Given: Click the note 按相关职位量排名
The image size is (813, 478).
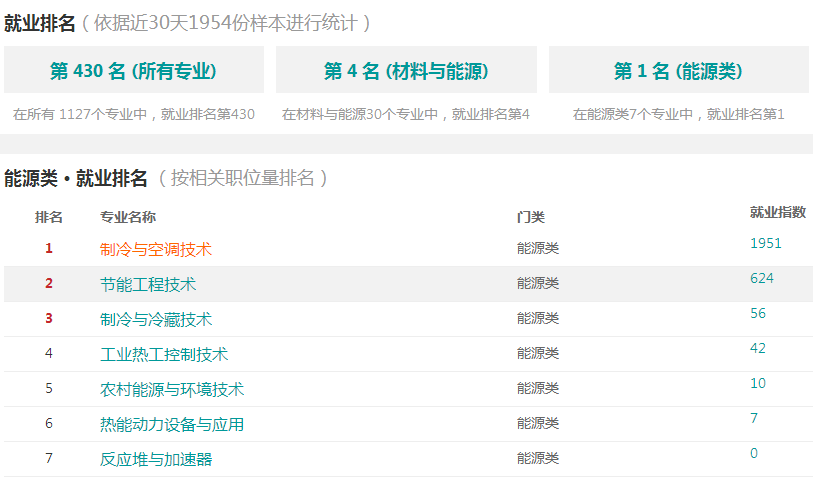Looking at the screenshot, I should (243, 178).
